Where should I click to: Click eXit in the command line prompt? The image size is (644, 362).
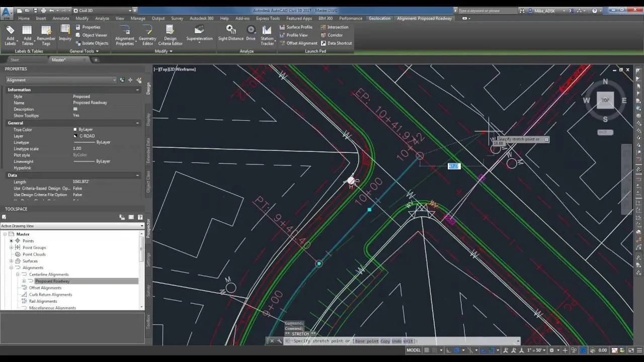tap(407, 341)
